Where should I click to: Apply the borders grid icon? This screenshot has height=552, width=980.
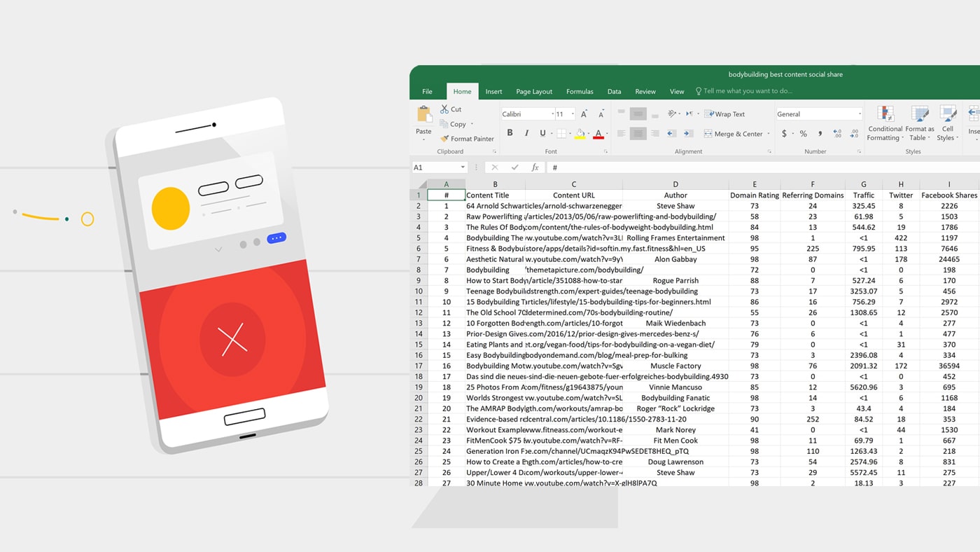coord(561,133)
